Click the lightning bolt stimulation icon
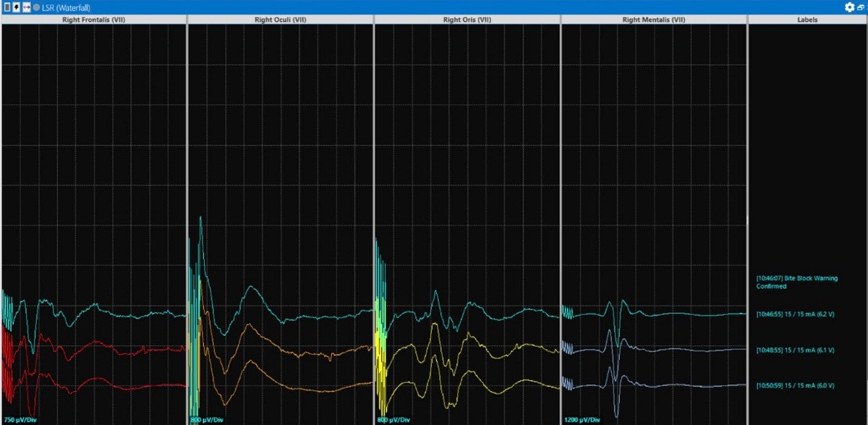This screenshot has height=425, width=868. (16, 7)
